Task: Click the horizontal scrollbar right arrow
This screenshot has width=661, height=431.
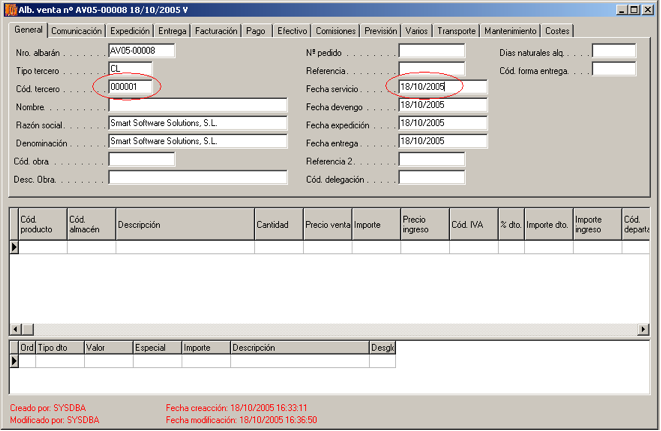Action: coord(644,329)
